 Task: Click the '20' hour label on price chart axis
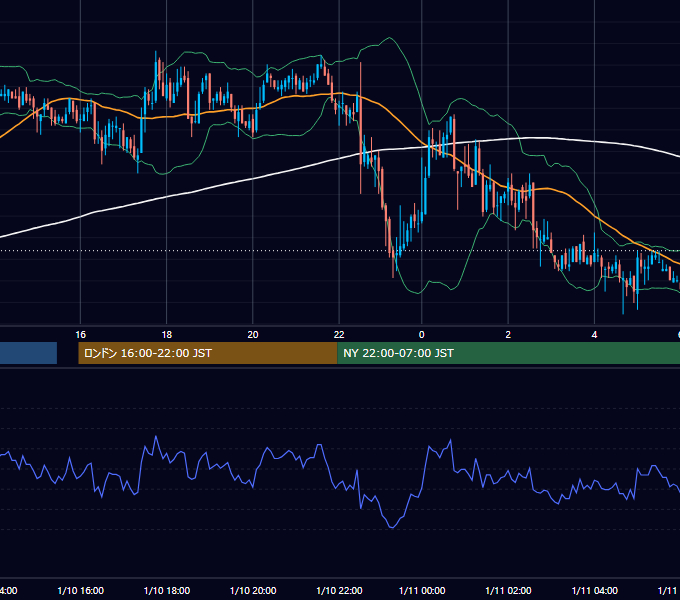pyautogui.click(x=253, y=335)
